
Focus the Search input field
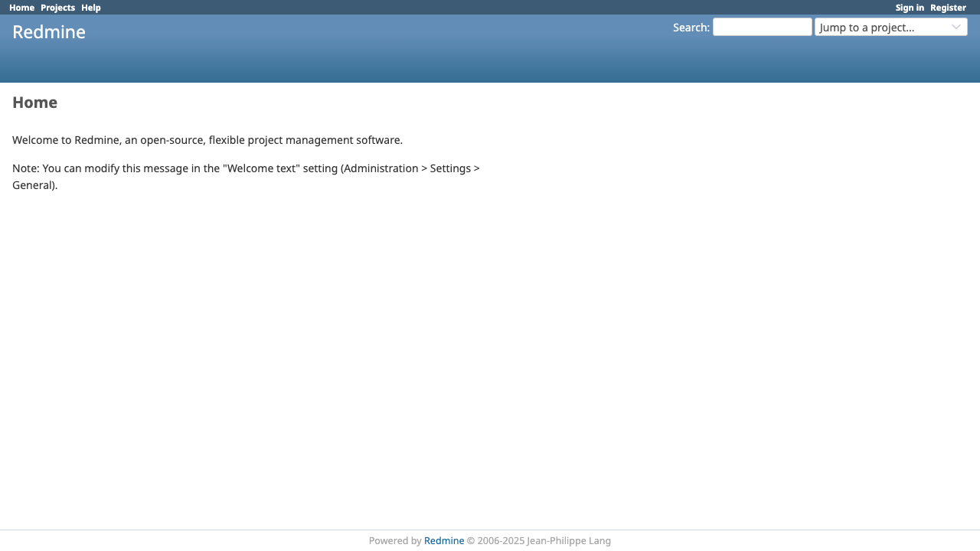(763, 27)
